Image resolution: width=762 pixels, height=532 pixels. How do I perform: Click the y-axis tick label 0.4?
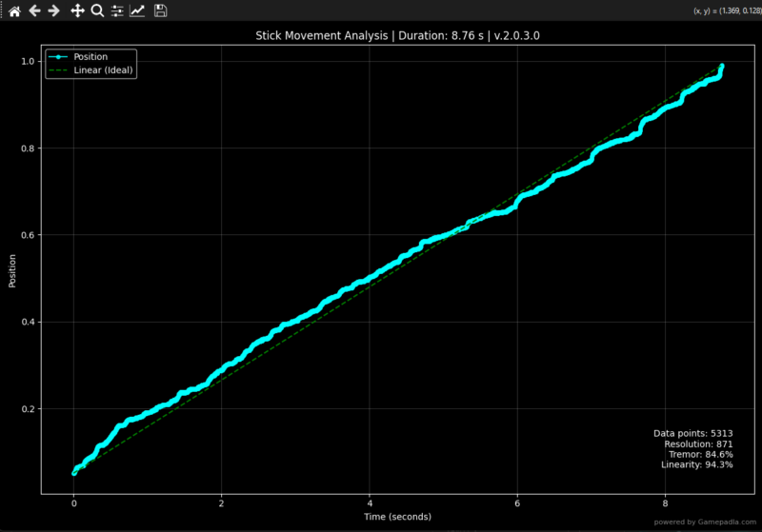coord(28,322)
